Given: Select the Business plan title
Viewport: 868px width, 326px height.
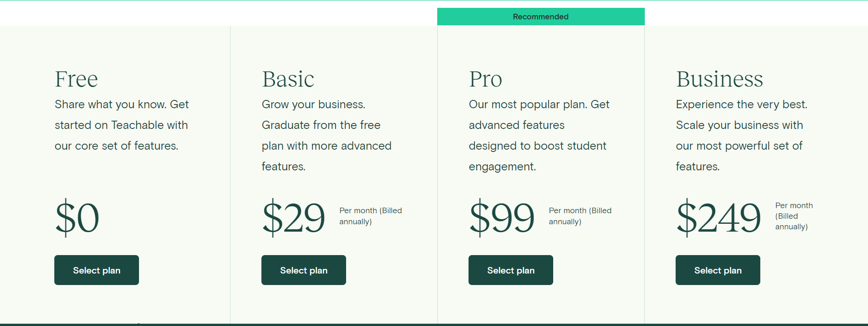Looking at the screenshot, I should pos(719,79).
